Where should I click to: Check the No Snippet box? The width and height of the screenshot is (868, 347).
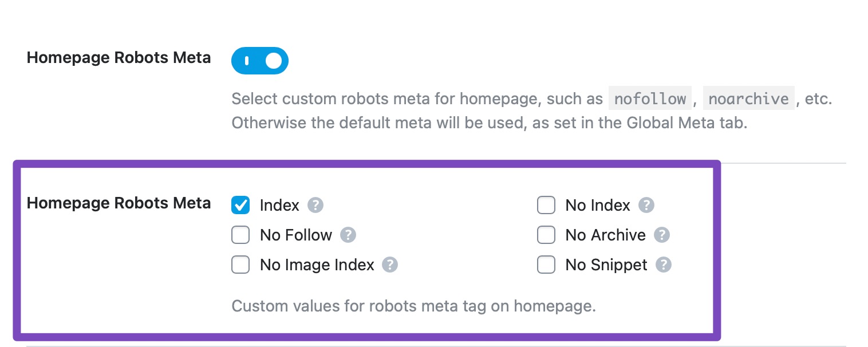point(546,265)
